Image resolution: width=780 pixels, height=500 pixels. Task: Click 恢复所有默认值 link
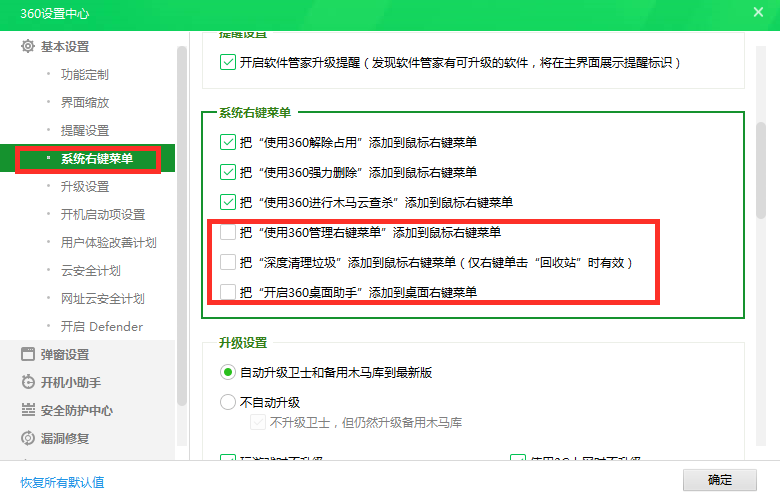(62, 482)
